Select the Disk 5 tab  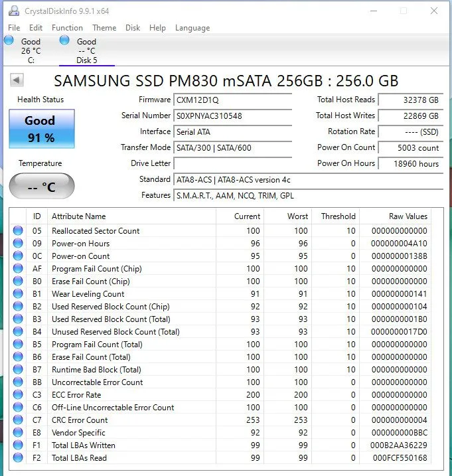[x=86, y=50]
